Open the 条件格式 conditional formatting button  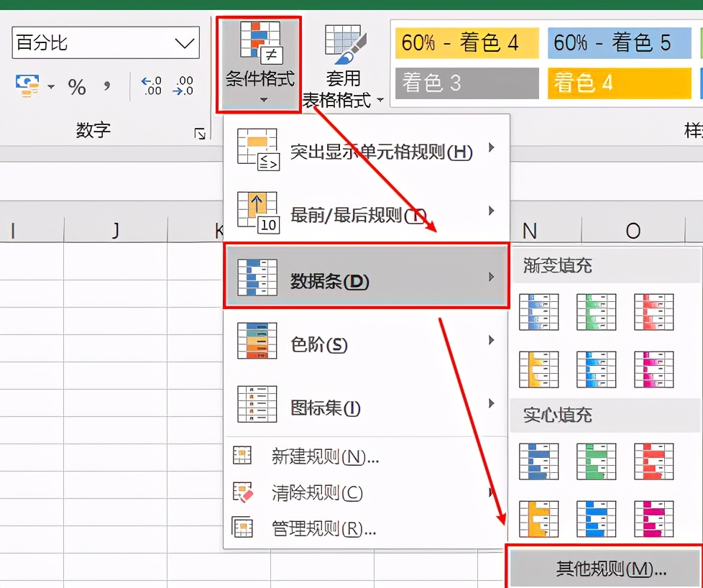click(259, 64)
